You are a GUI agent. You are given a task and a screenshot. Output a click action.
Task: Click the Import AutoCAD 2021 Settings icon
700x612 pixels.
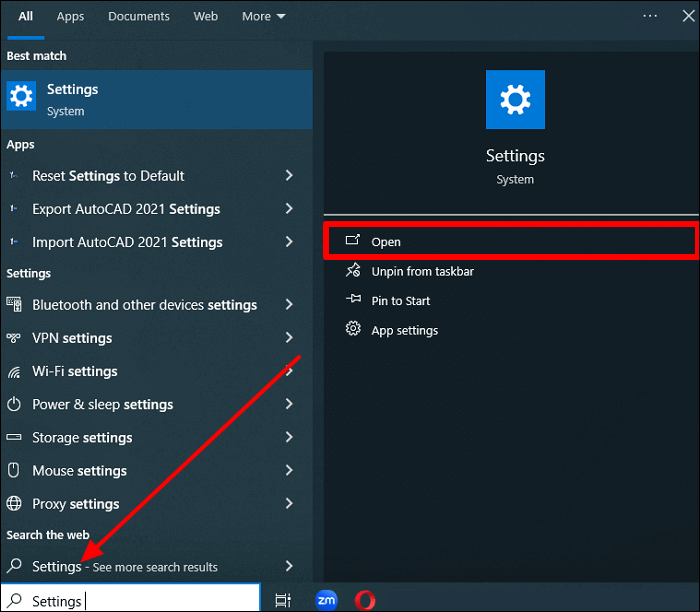[14, 241]
